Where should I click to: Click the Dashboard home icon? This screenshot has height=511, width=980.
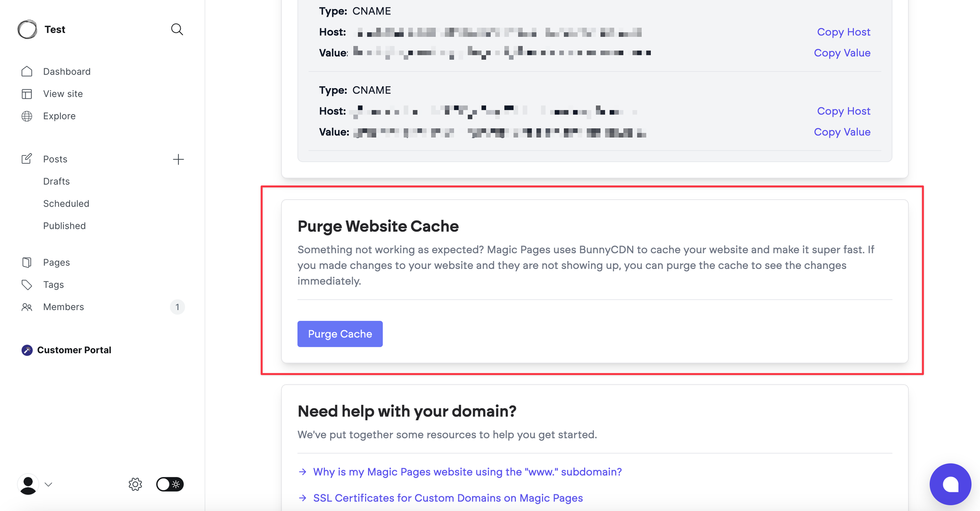coord(27,72)
